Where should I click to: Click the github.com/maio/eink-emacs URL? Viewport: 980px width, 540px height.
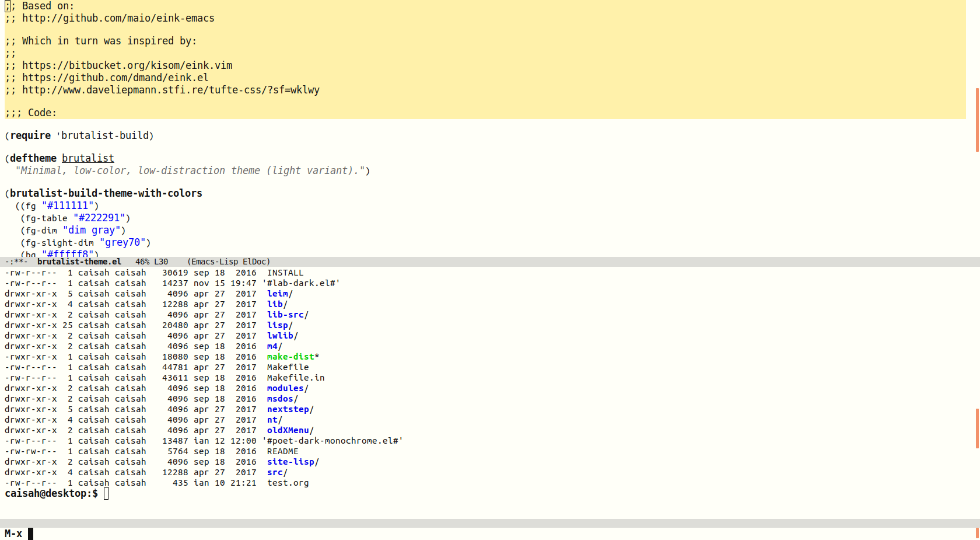click(x=118, y=18)
